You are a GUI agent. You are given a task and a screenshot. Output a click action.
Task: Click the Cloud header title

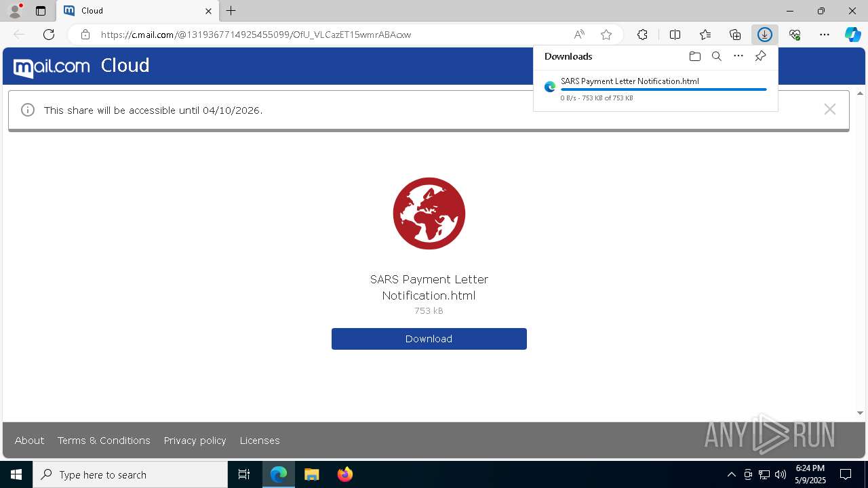coord(125,65)
